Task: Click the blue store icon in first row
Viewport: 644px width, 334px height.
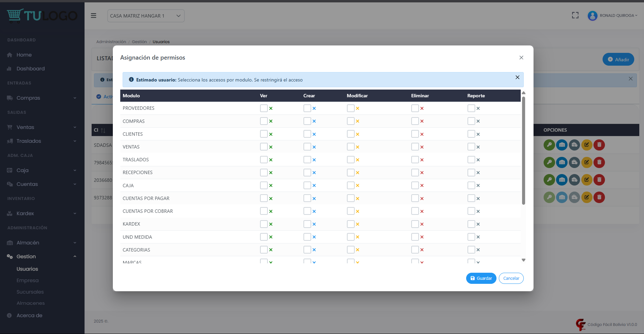Action: point(561,145)
